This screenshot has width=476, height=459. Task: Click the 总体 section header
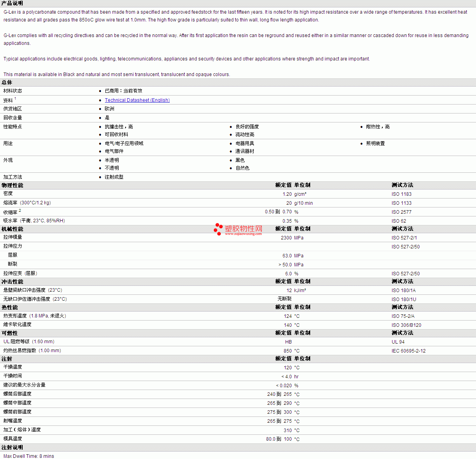(7, 82)
